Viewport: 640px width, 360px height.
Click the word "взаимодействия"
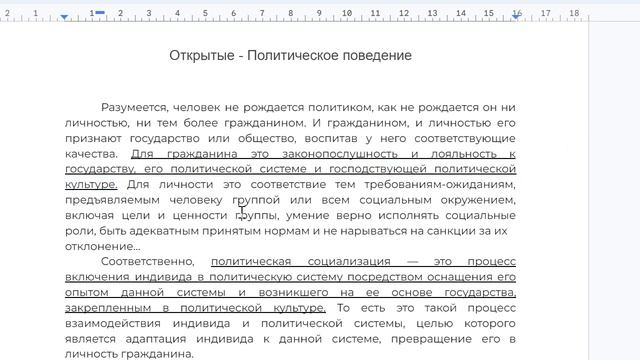point(113,324)
